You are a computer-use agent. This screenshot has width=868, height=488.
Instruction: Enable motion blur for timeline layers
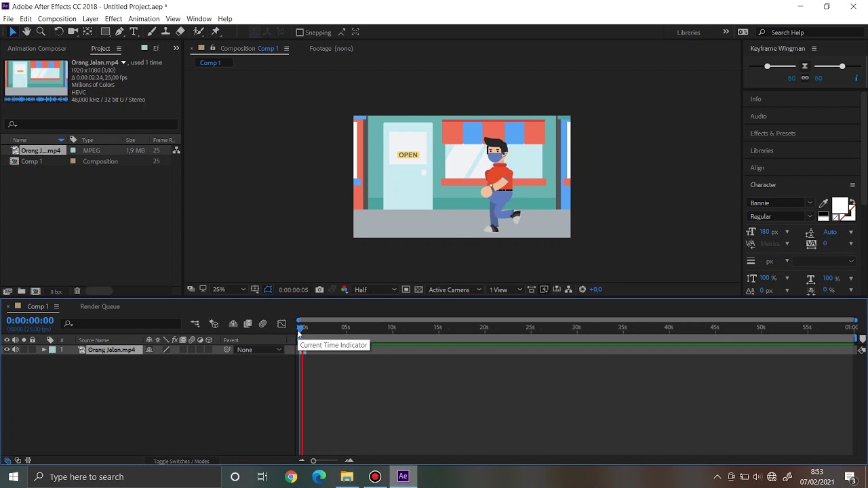click(x=263, y=324)
